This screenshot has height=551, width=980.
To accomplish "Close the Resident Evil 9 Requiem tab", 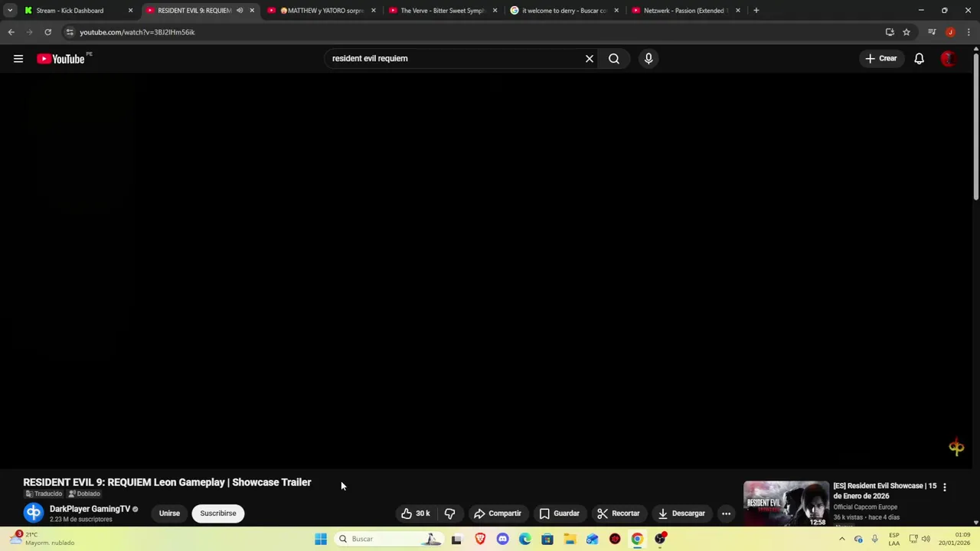I will pyautogui.click(x=252, y=11).
